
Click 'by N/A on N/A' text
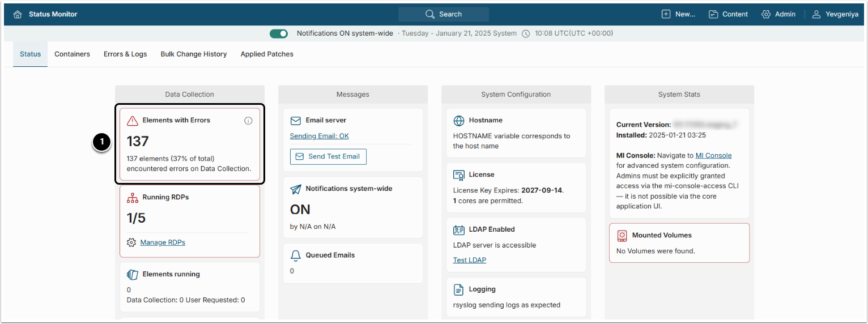coord(313,227)
